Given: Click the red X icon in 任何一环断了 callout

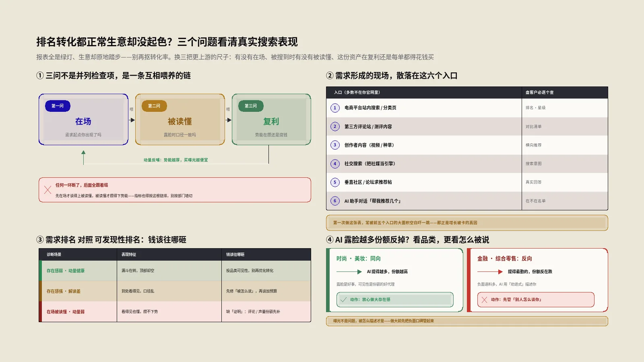Looking at the screenshot, I should tap(47, 190).
